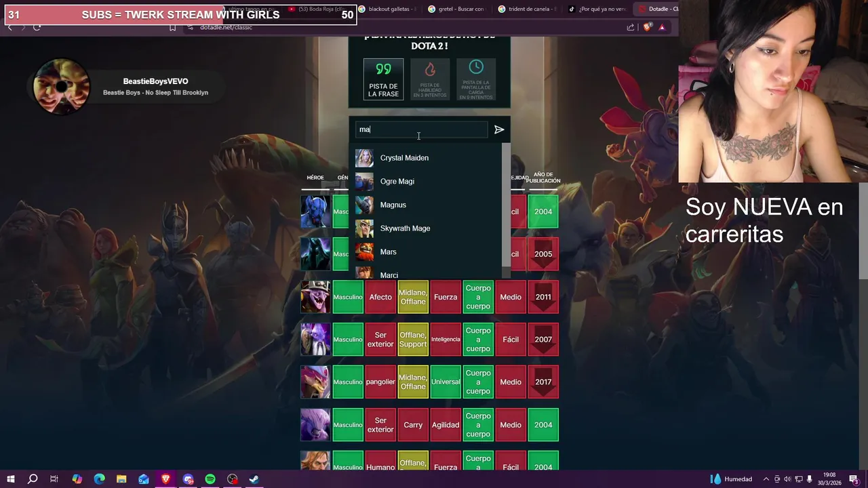This screenshot has width=868, height=488.
Task: Click the Pista de Habilidad flame hint
Action: [x=430, y=79]
